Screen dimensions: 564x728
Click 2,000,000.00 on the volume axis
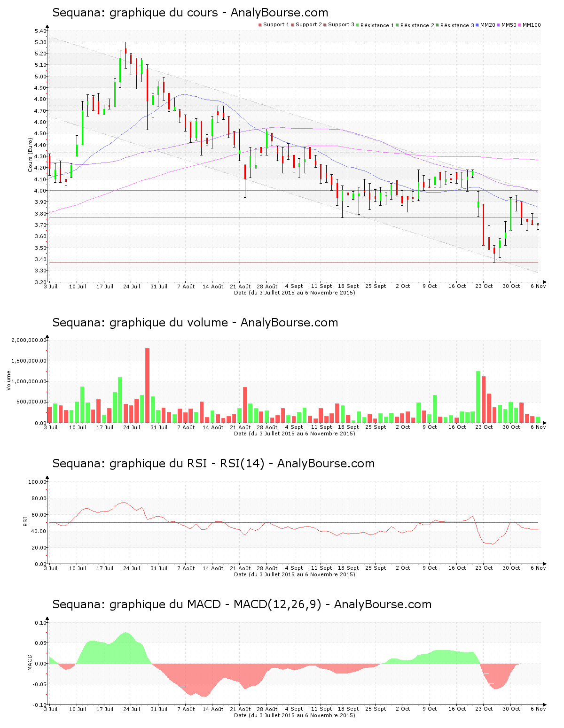[x=28, y=341]
